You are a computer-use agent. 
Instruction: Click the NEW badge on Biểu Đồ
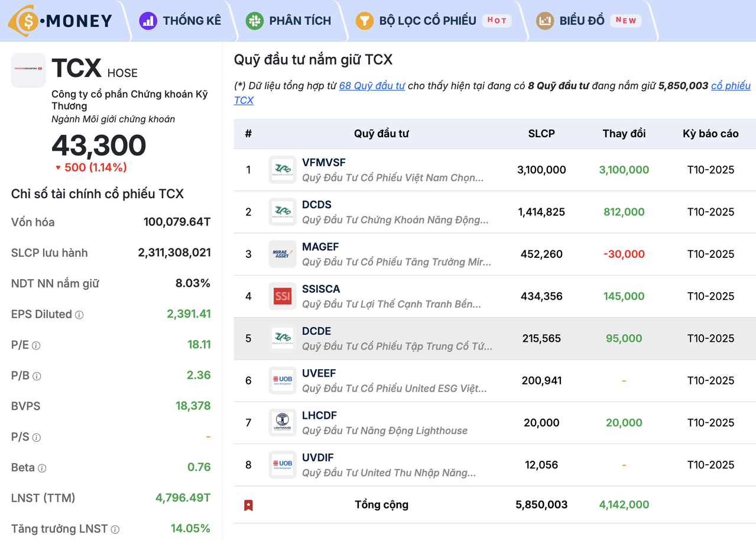(x=625, y=20)
